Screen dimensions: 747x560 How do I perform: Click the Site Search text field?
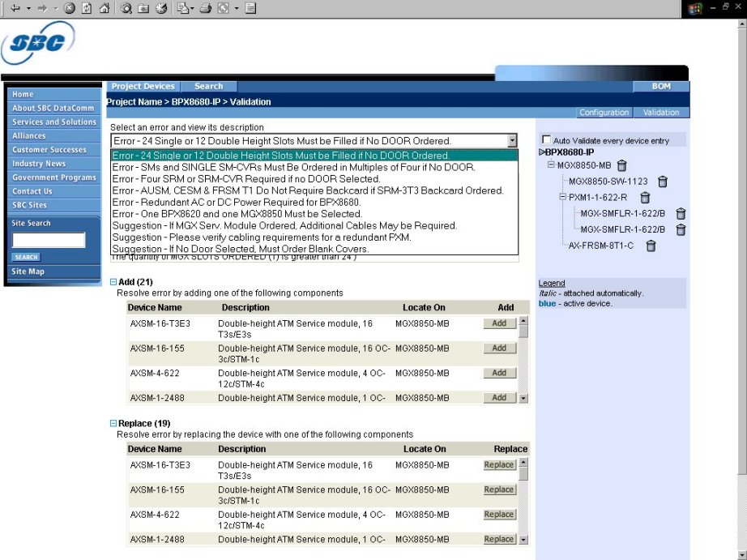(49, 240)
